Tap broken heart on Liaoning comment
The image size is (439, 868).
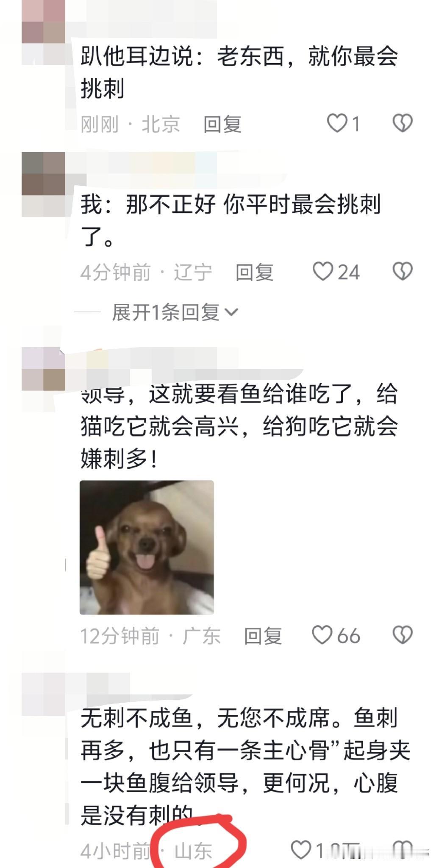coord(403,271)
